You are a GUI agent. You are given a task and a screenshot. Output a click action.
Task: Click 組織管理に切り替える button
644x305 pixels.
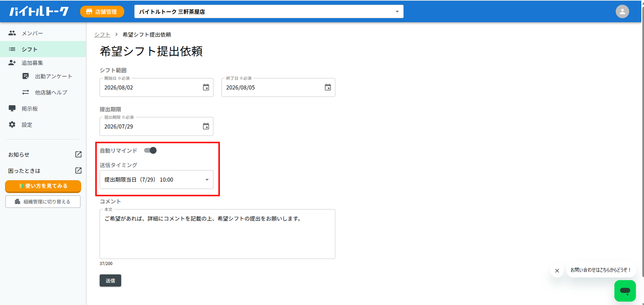pos(43,201)
